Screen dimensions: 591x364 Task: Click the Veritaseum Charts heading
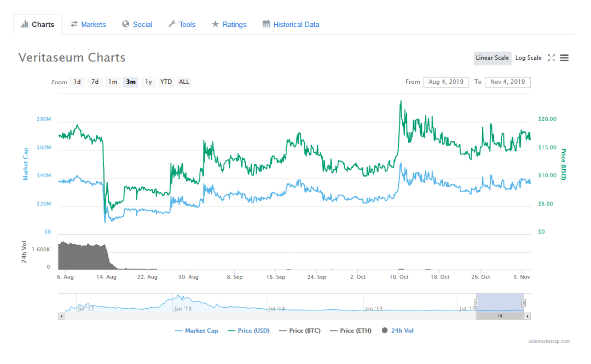point(72,57)
